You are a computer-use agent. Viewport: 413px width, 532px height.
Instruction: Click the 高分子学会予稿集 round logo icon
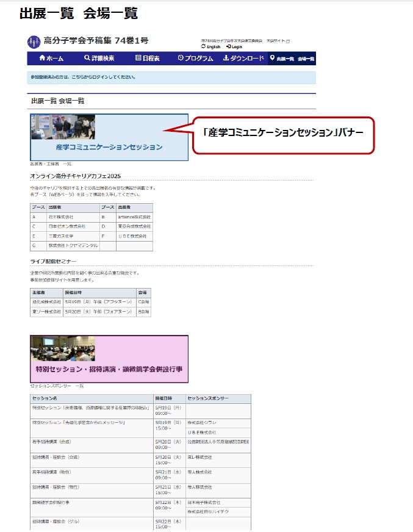[x=34, y=42]
